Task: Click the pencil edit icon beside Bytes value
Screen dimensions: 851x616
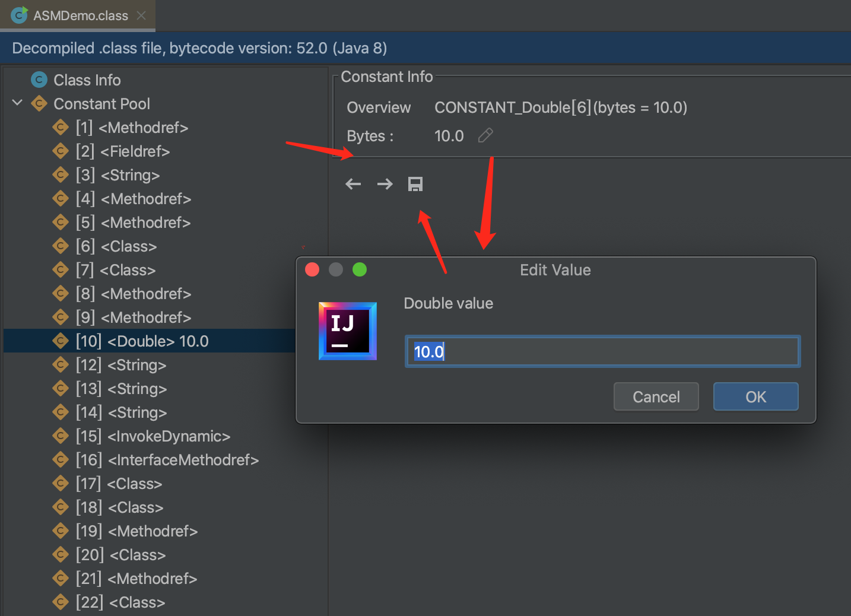Action: [x=485, y=135]
